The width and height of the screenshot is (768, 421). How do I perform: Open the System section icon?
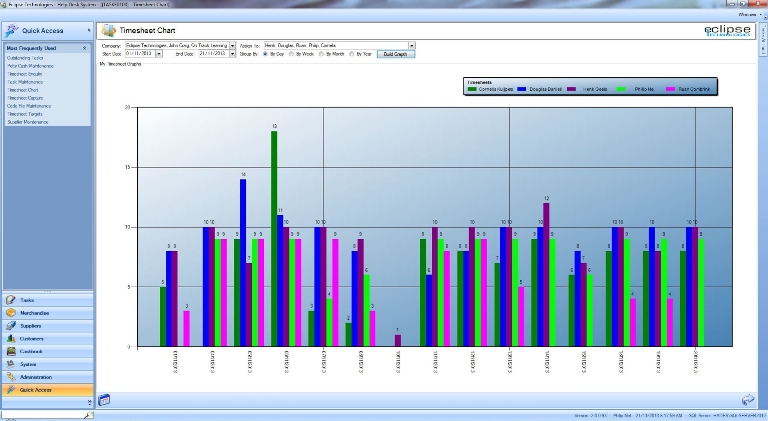click(11, 365)
